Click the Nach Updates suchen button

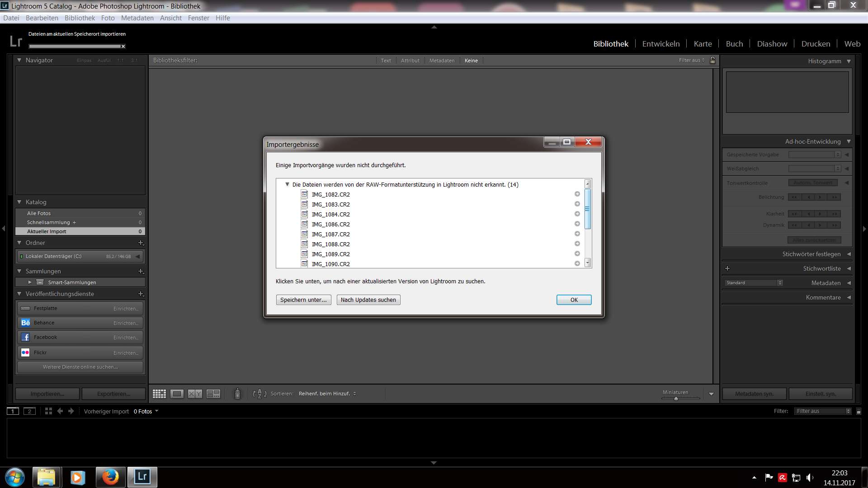pyautogui.click(x=368, y=300)
